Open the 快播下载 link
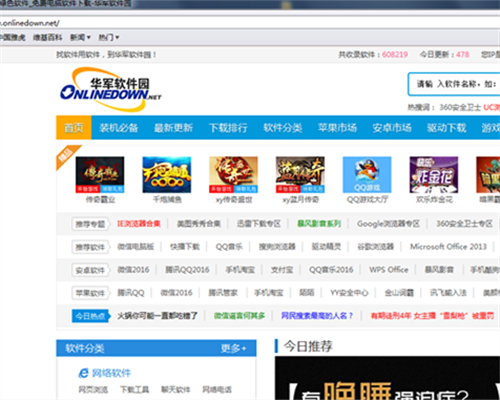 coord(185,247)
